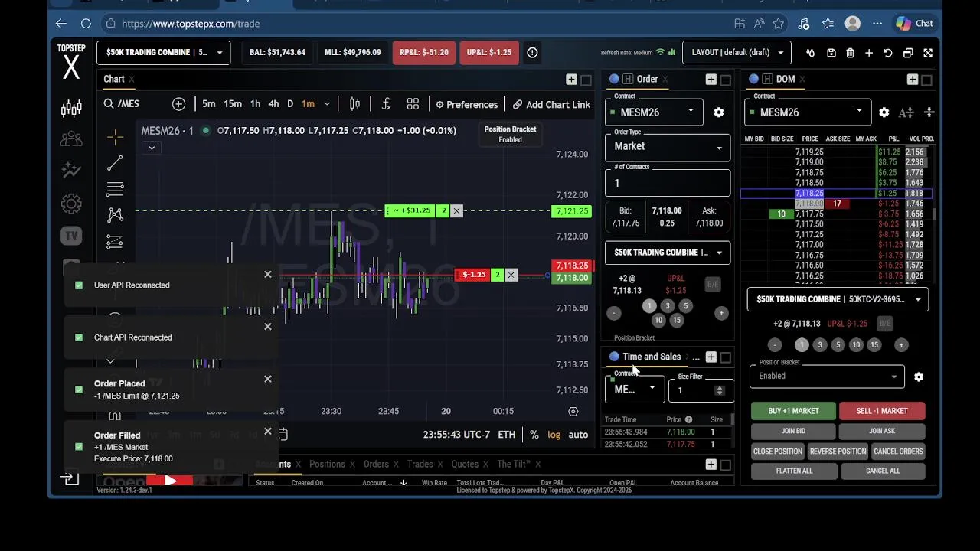The image size is (980, 551).
Task: Reset the layout with the undo arrow icon
Action: pyautogui.click(x=888, y=53)
